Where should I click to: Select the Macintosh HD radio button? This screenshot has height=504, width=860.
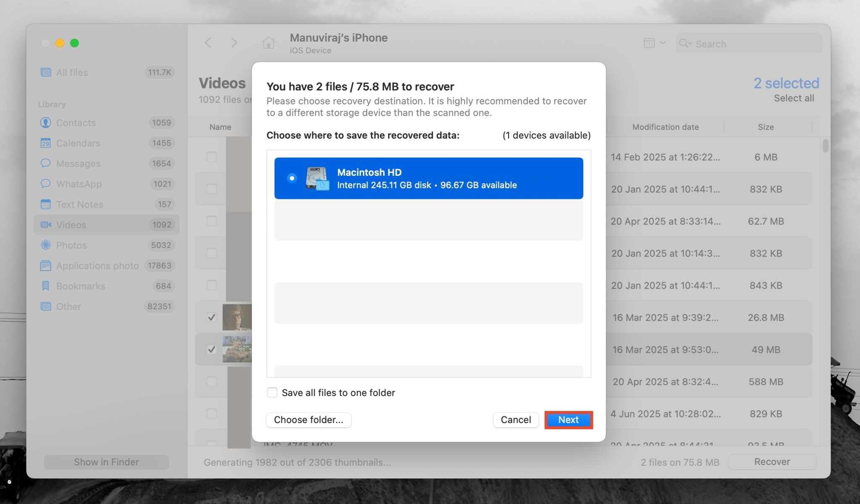pyautogui.click(x=291, y=178)
